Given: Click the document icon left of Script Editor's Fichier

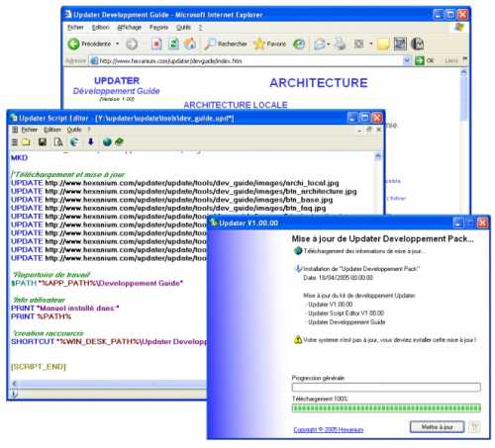Looking at the screenshot, I should [15, 130].
